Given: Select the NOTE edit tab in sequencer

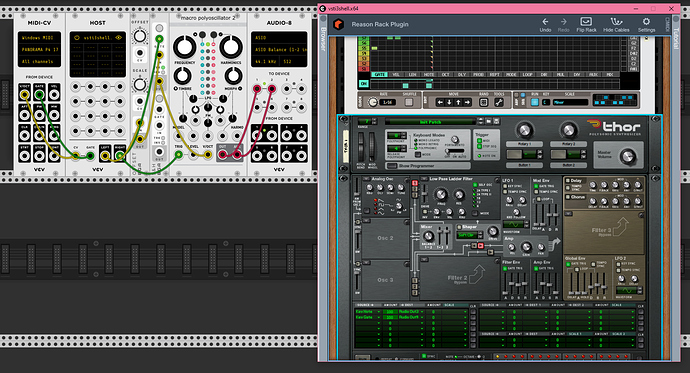Looking at the screenshot, I should click(x=429, y=74).
